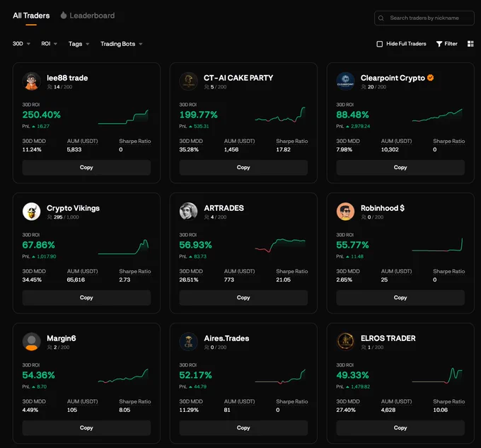Screen dimensions: 481x448
Task: Switch to the All Traders tab
Action: [x=31, y=16]
